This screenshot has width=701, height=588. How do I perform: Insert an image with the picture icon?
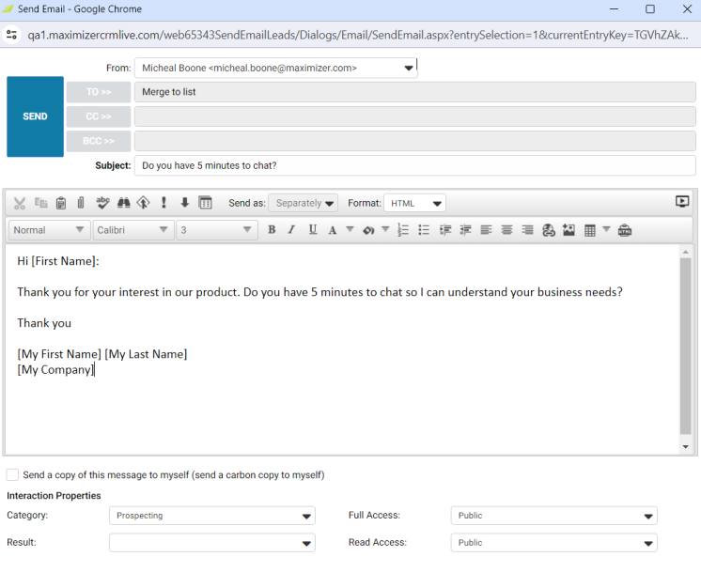pos(569,230)
